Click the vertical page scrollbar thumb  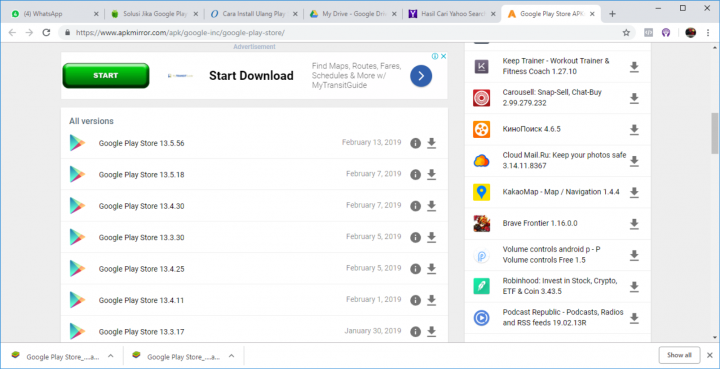(x=715, y=133)
